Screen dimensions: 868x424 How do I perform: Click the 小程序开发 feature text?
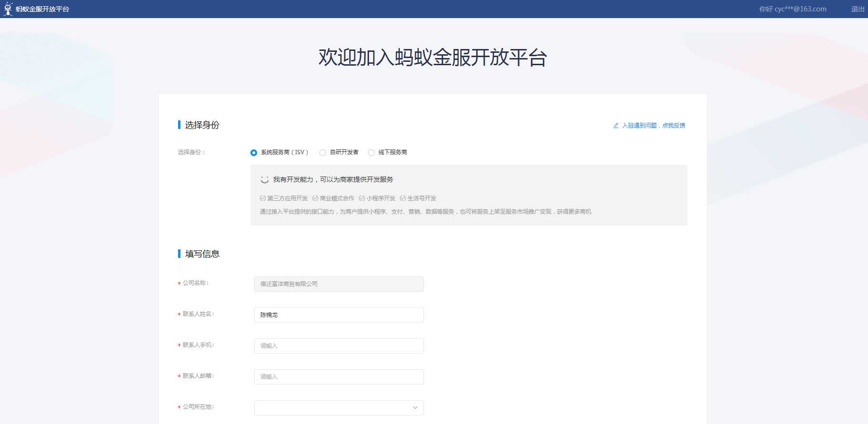381,198
